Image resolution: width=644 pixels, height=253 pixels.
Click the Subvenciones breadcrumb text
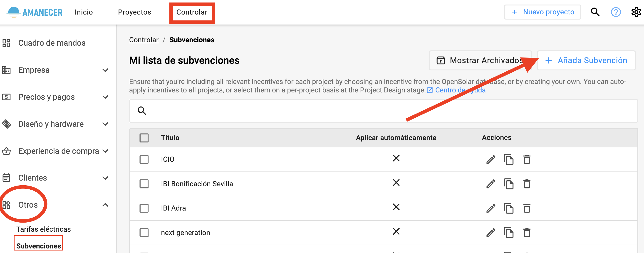[x=192, y=40]
